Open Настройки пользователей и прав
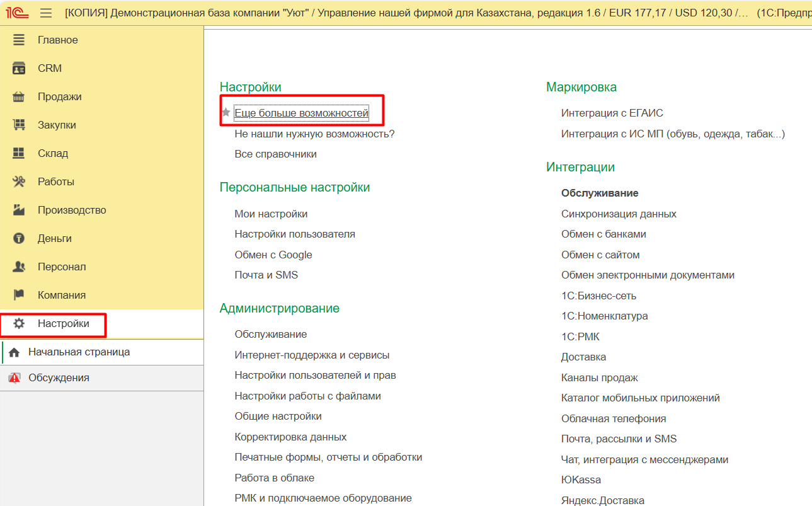 pos(315,376)
